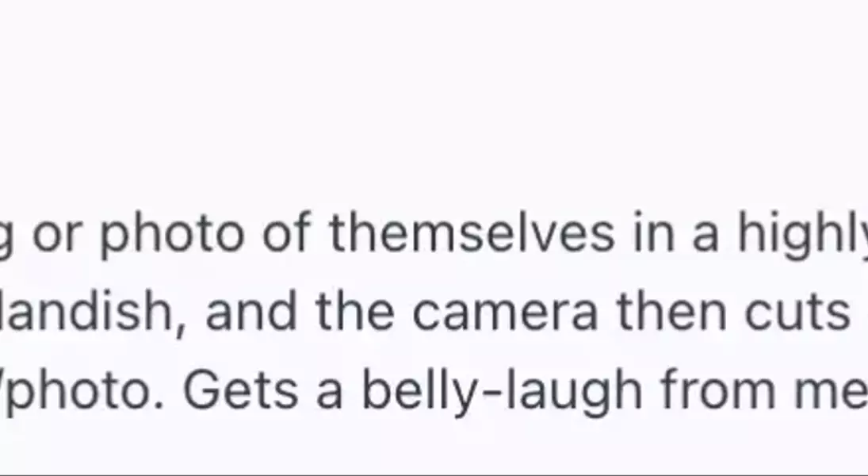The width and height of the screenshot is (868, 476).
Task: Click the word "photo" after "or"
Action: (x=171, y=236)
